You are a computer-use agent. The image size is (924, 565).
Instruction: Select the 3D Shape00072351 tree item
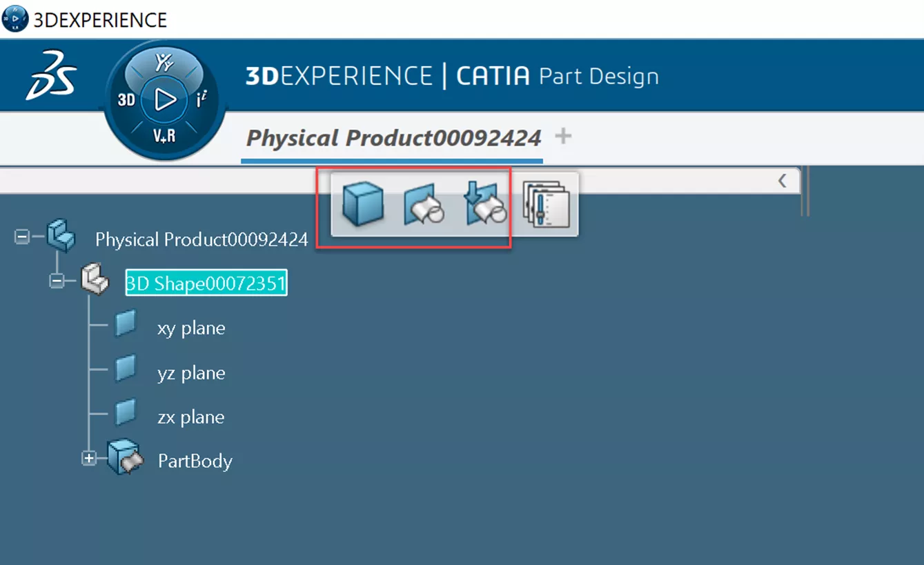206,283
